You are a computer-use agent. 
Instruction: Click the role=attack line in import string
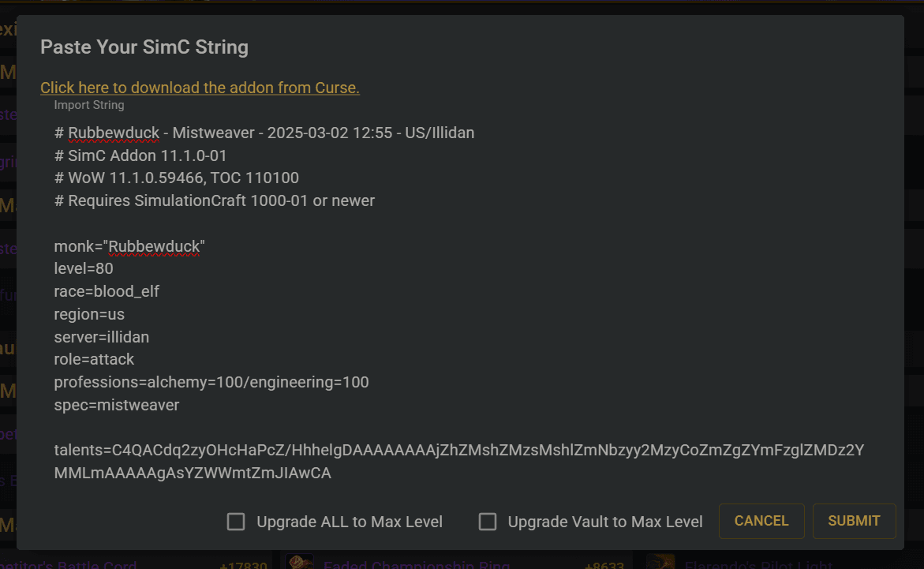click(94, 360)
